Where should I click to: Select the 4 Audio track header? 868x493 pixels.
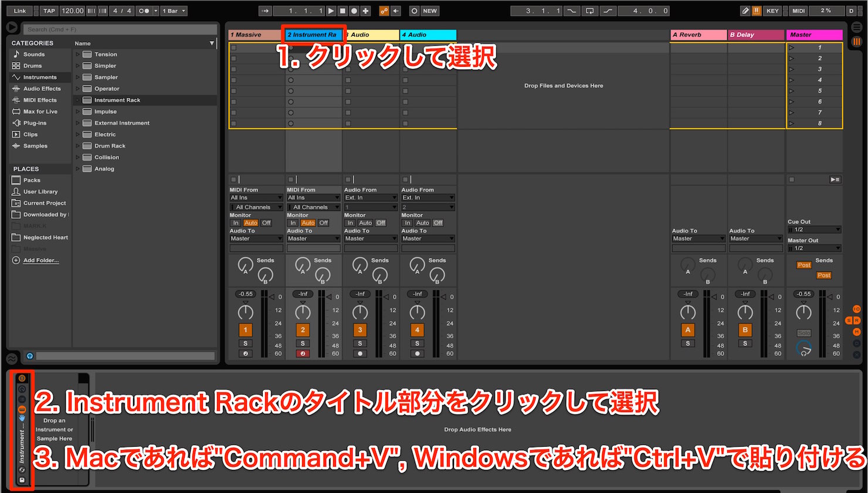point(428,35)
